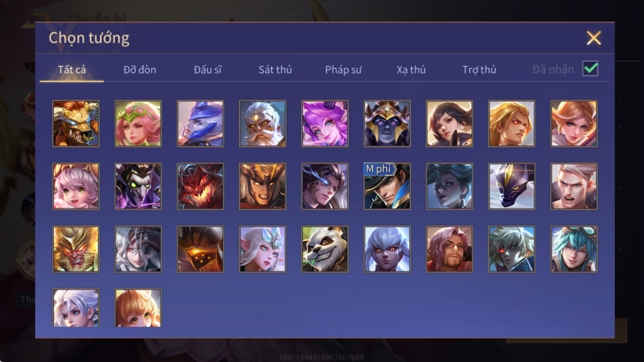Select the green plague-mask hero portrait
This screenshot has height=362, width=644.
[x=138, y=186]
